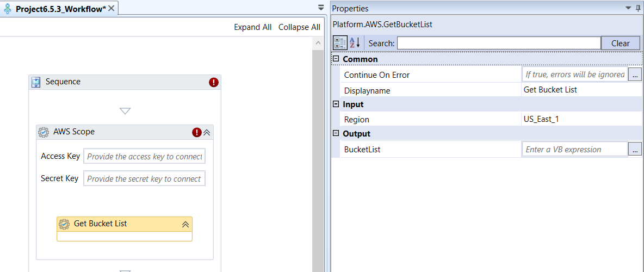The height and width of the screenshot is (272, 644).
Task: Click the AWS Scope gear icon
Action: tap(43, 132)
